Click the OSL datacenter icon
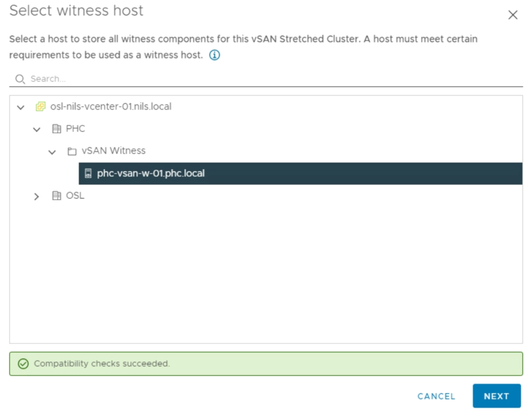 pos(56,196)
